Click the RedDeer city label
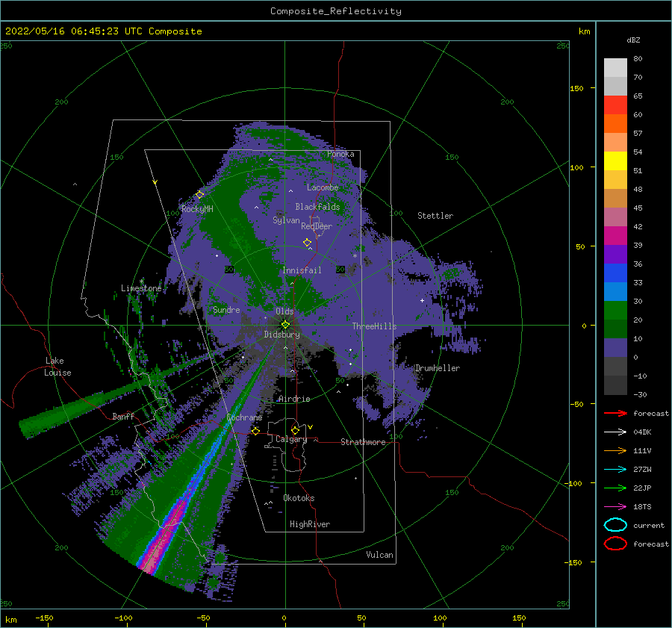The image size is (672, 628). (317, 226)
